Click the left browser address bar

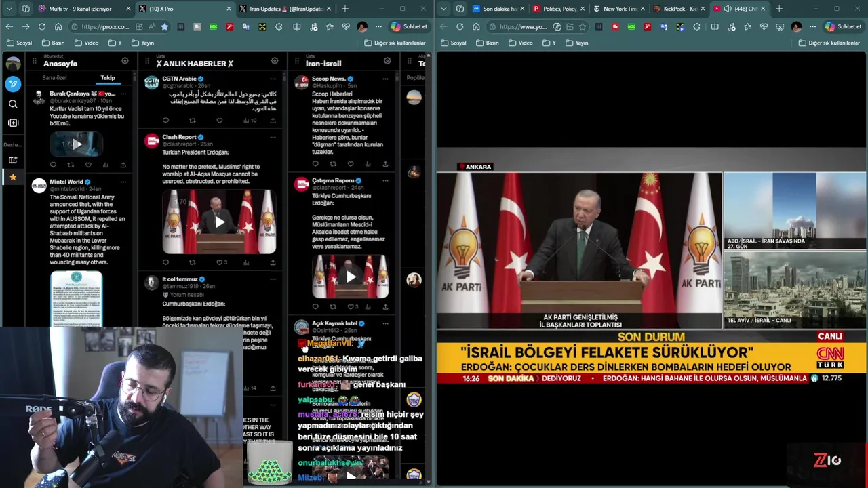(x=105, y=26)
